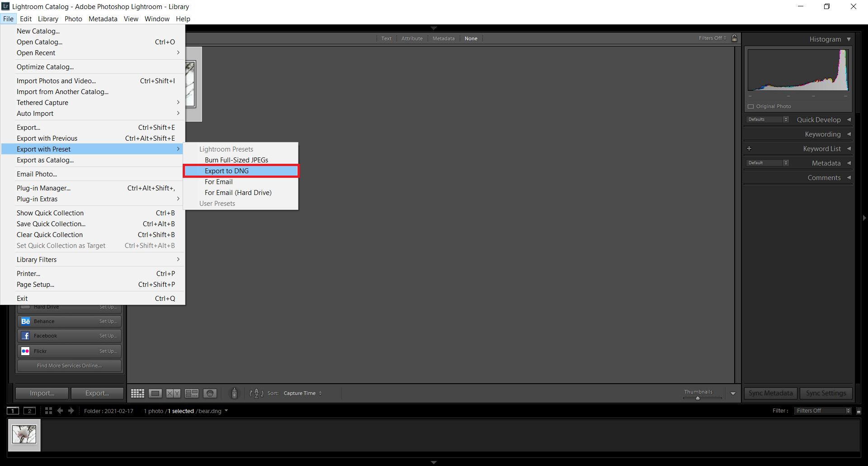The image size is (868, 466).
Task: Toggle the filter lock padlock
Action: coord(735,38)
